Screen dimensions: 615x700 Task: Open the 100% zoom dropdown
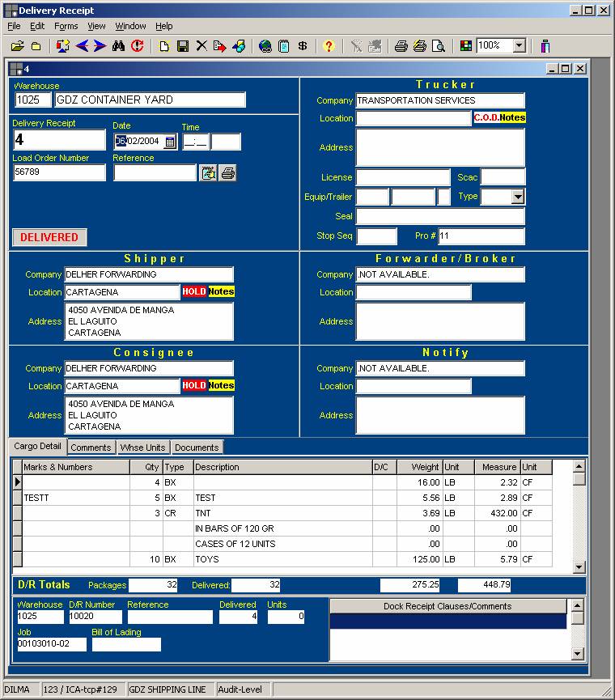coord(519,46)
